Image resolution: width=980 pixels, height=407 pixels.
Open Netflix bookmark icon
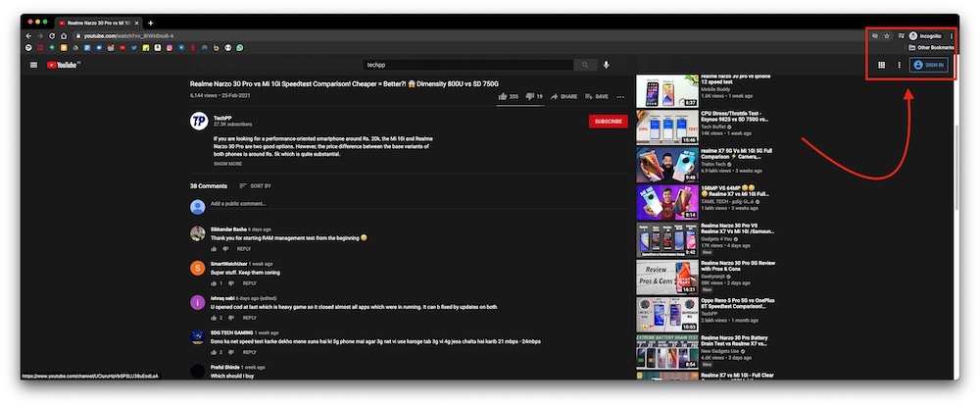[x=193, y=47]
